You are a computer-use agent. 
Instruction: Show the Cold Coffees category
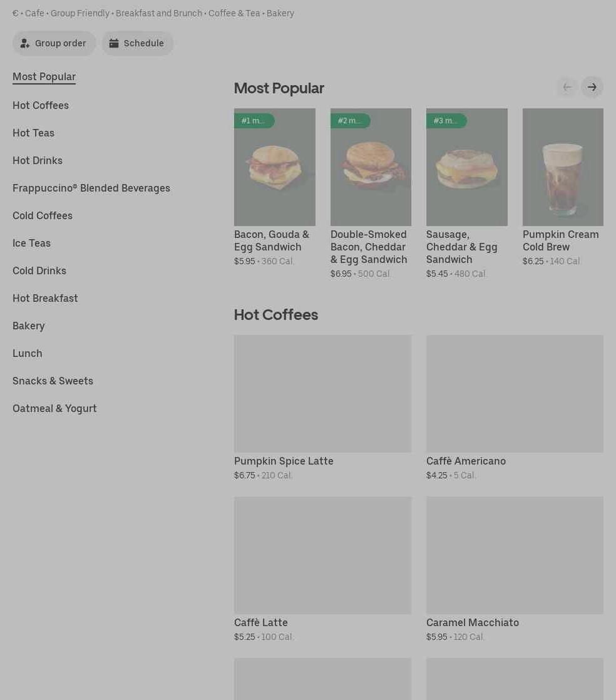(43, 215)
